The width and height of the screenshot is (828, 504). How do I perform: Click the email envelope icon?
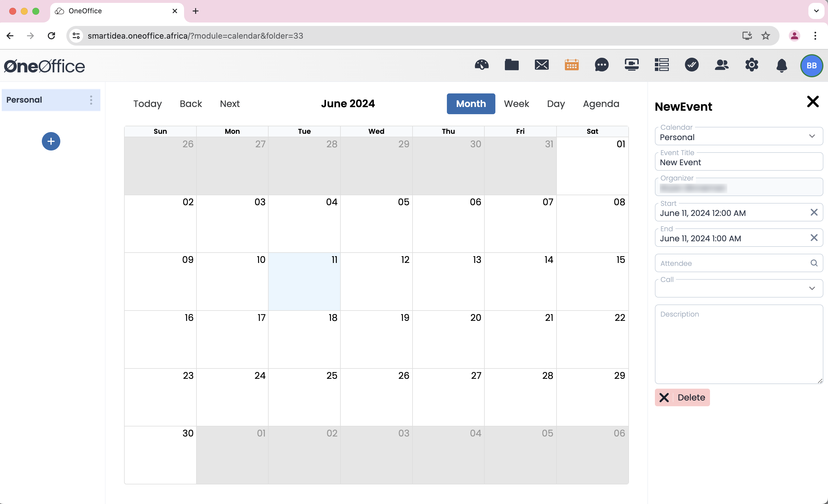pyautogui.click(x=541, y=65)
